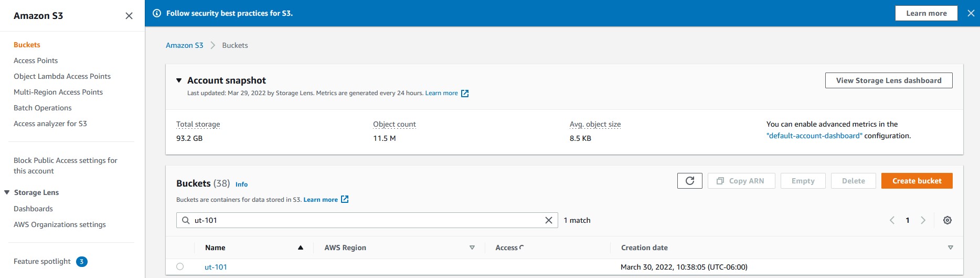Image resolution: width=980 pixels, height=278 pixels.
Task: Open the ut-101 bucket link
Action: coord(216,267)
